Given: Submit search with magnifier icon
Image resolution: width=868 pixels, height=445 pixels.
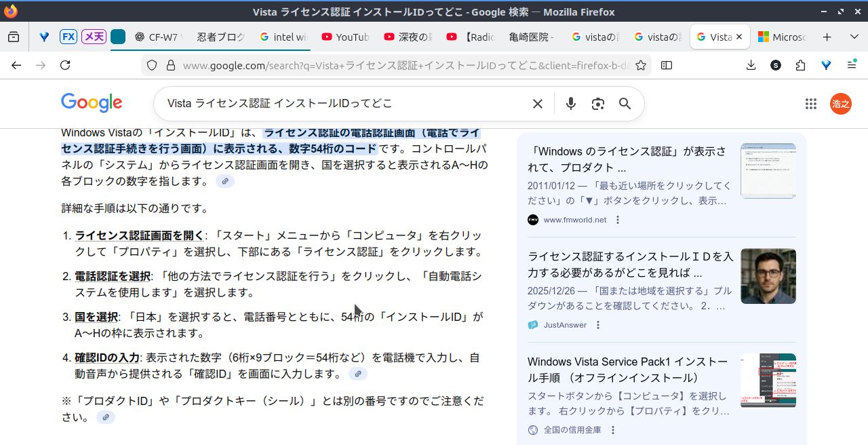Looking at the screenshot, I should point(625,104).
